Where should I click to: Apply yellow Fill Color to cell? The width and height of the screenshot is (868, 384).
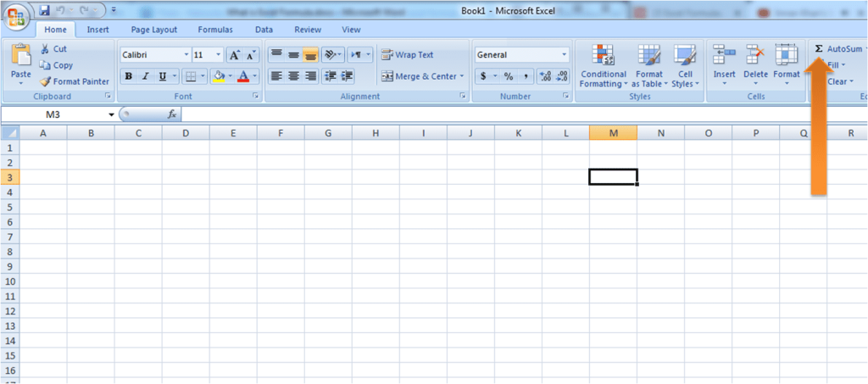tap(219, 76)
